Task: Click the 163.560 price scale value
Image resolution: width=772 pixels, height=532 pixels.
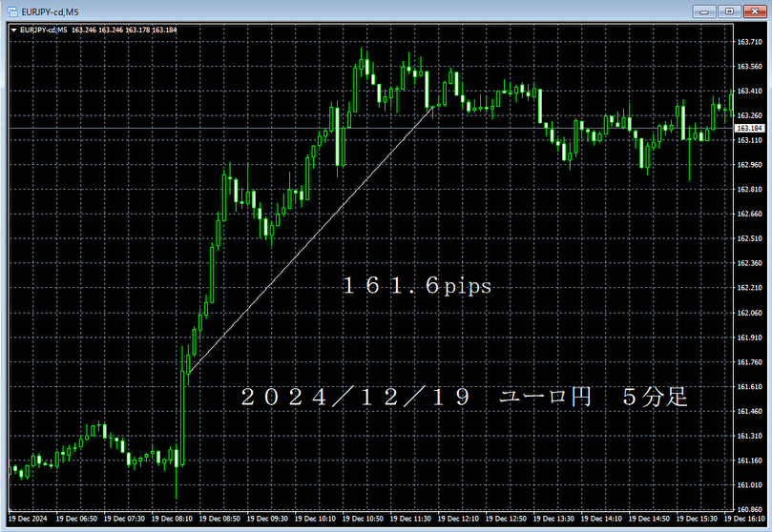Action: (x=749, y=67)
